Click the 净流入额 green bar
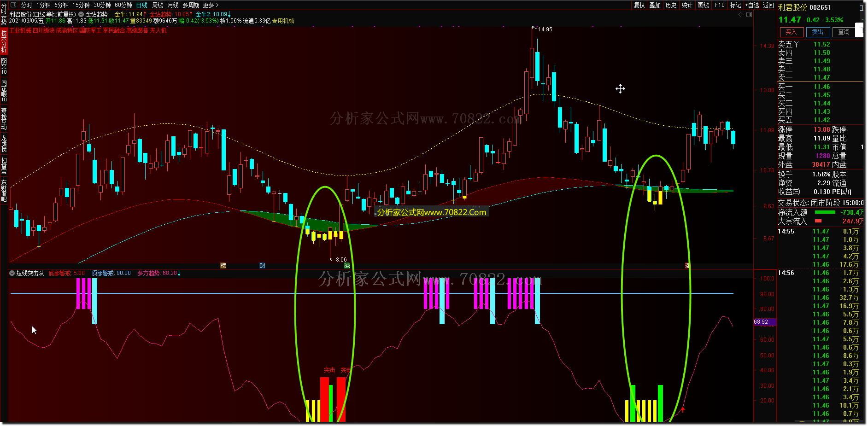868x426 pixels. (825, 212)
